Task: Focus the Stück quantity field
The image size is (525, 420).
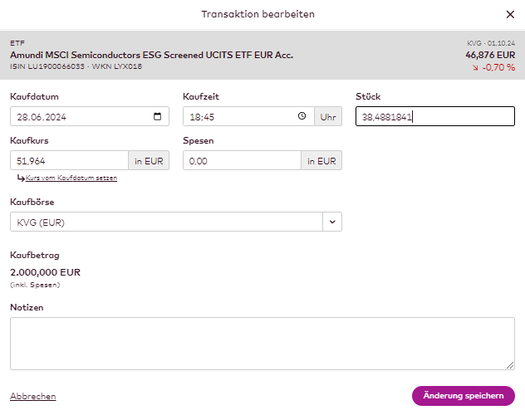Action: point(434,117)
